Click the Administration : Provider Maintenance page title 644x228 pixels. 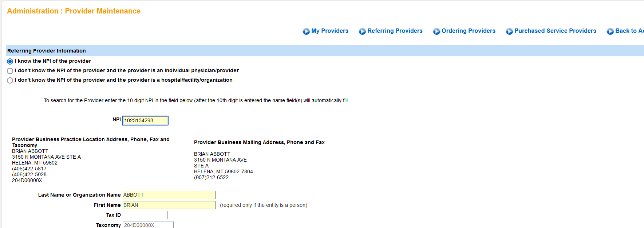[74, 11]
